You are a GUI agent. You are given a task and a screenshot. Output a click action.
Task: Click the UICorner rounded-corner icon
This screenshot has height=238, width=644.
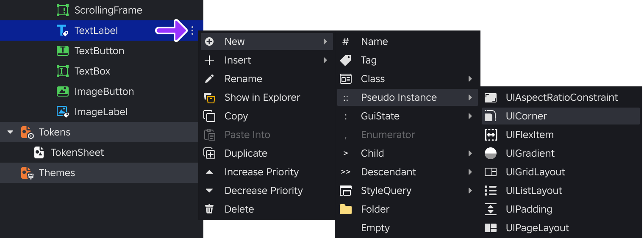(x=491, y=116)
